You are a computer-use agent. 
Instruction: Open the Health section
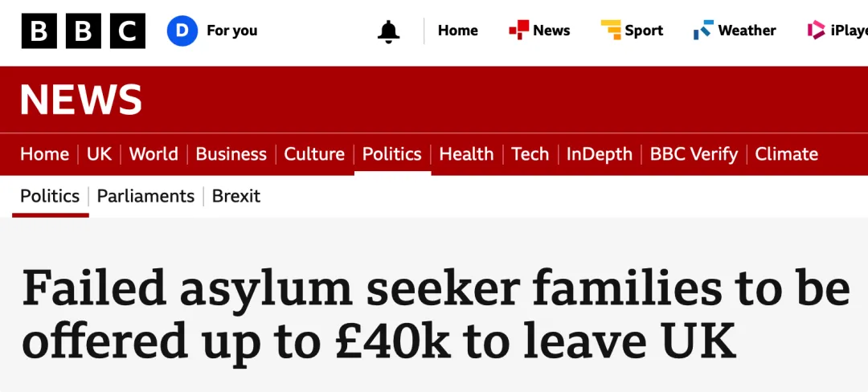tap(466, 154)
